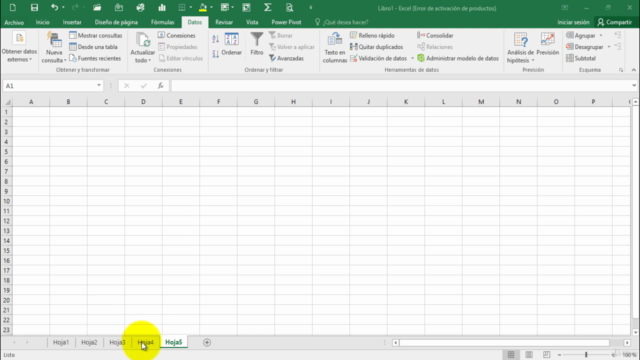
Task: Click the Compartir button
Action: [614, 22]
